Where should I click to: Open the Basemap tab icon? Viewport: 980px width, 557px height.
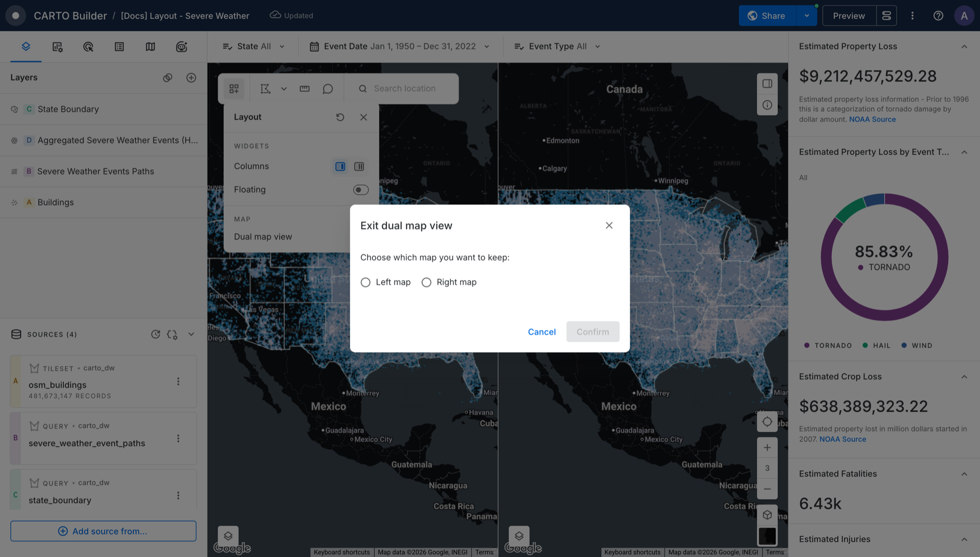(150, 47)
